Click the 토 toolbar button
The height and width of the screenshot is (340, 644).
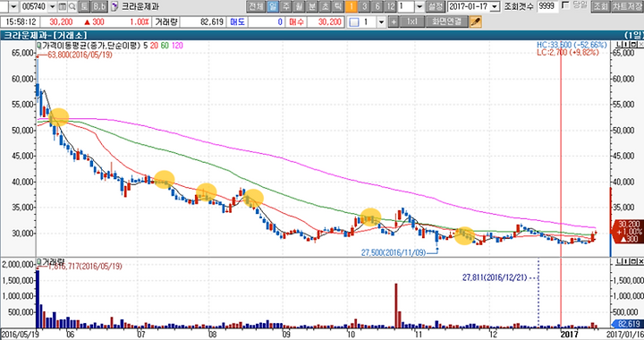84,6
